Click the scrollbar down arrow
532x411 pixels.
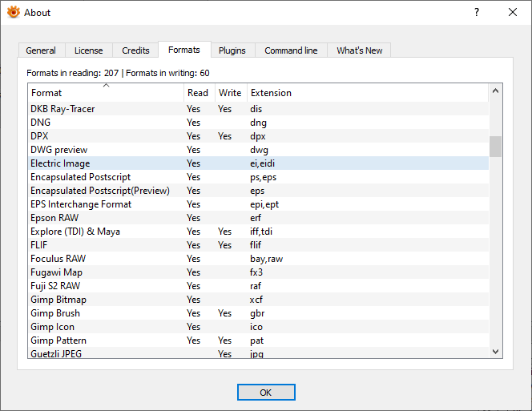[495, 352]
